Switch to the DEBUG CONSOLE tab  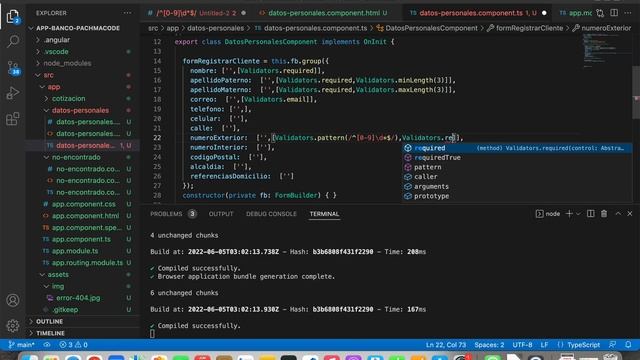coord(271,214)
